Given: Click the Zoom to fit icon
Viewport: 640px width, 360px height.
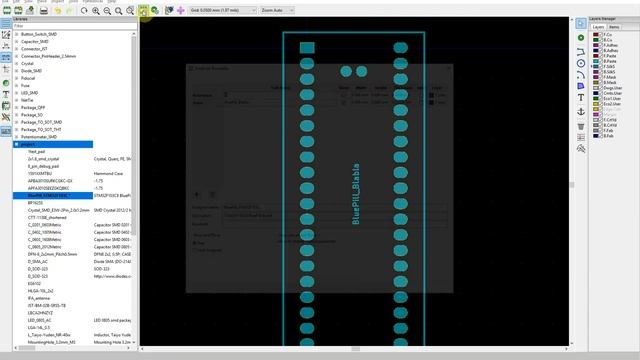Looking at the screenshot, I should (x=118, y=10).
